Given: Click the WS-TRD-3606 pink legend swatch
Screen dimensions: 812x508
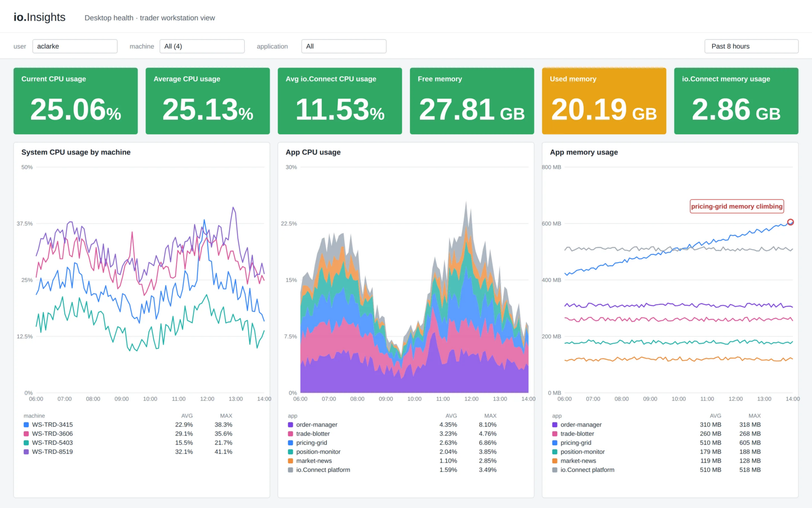Looking at the screenshot, I should pos(26,433).
